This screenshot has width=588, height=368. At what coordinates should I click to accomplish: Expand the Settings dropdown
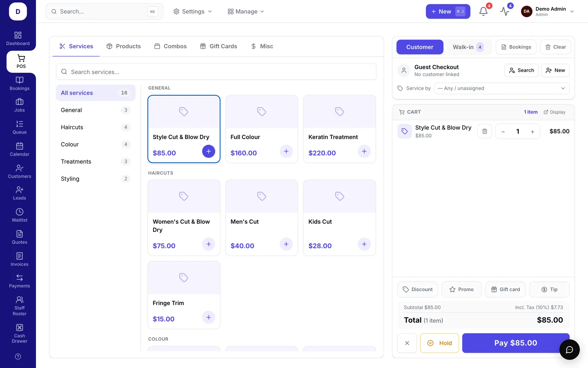coord(193,11)
